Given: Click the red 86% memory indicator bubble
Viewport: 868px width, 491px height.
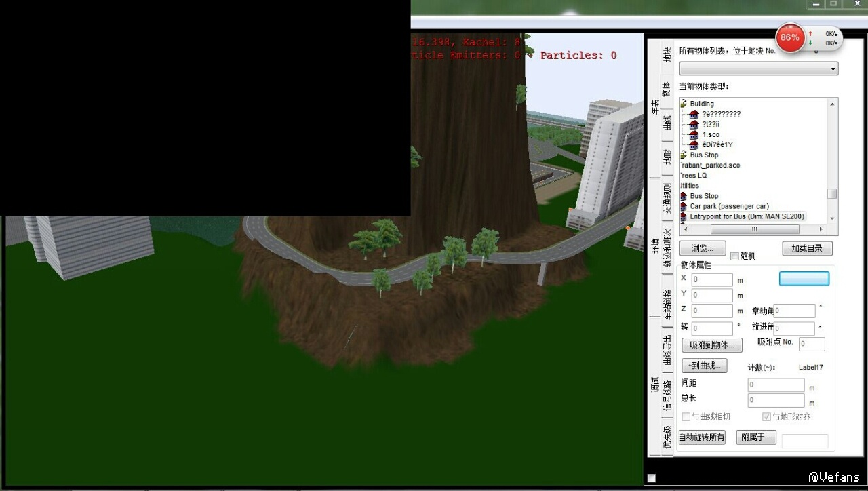Looking at the screenshot, I should [790, 38].
